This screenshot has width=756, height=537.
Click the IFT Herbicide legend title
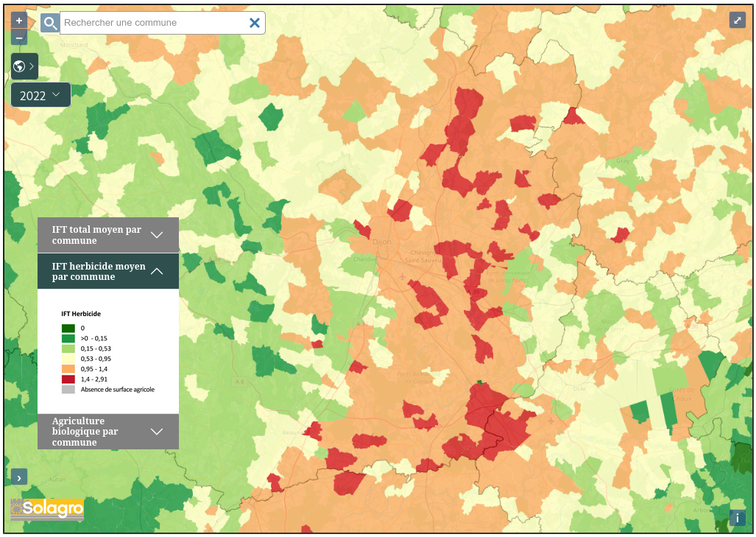pos(81,314)
